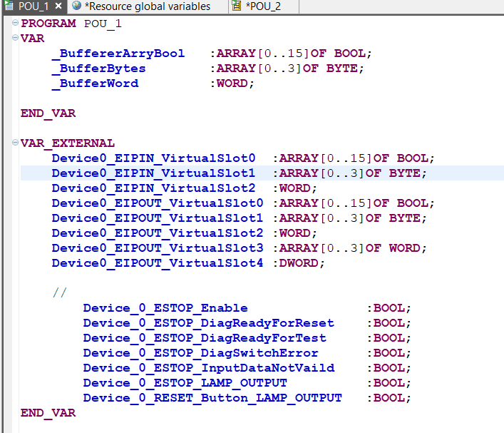Click the PROGRAM keyword
The width and height of the screenshot is (504, 433).
48,24
